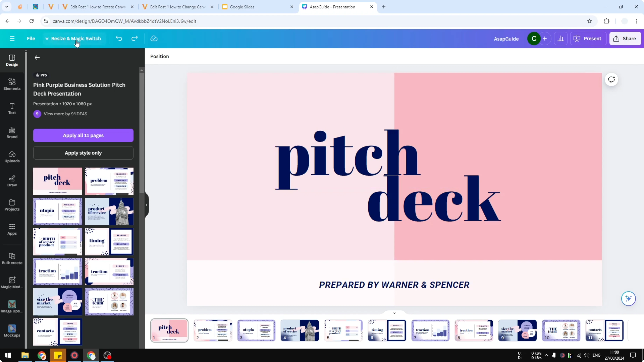Select the problem template thumbnail in panel
This screenshot has height=362, width=644.
point(109,181)
